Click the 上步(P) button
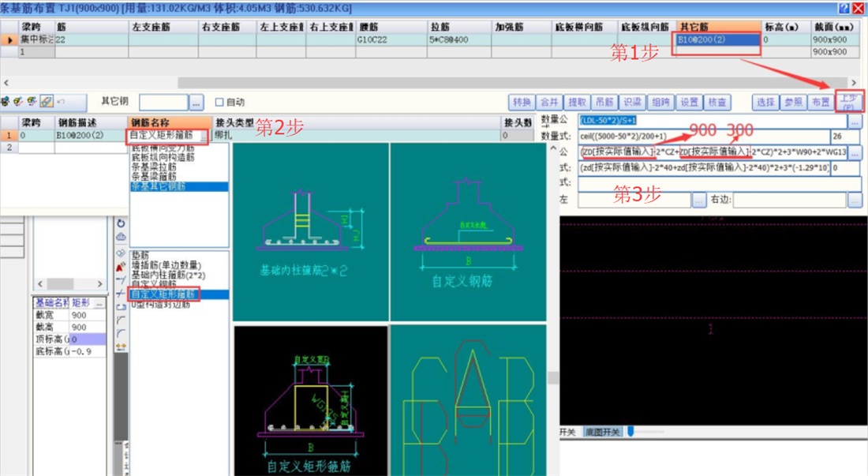Image resolution: width=868 pixels, height=476 pixels. coord(848,103)
